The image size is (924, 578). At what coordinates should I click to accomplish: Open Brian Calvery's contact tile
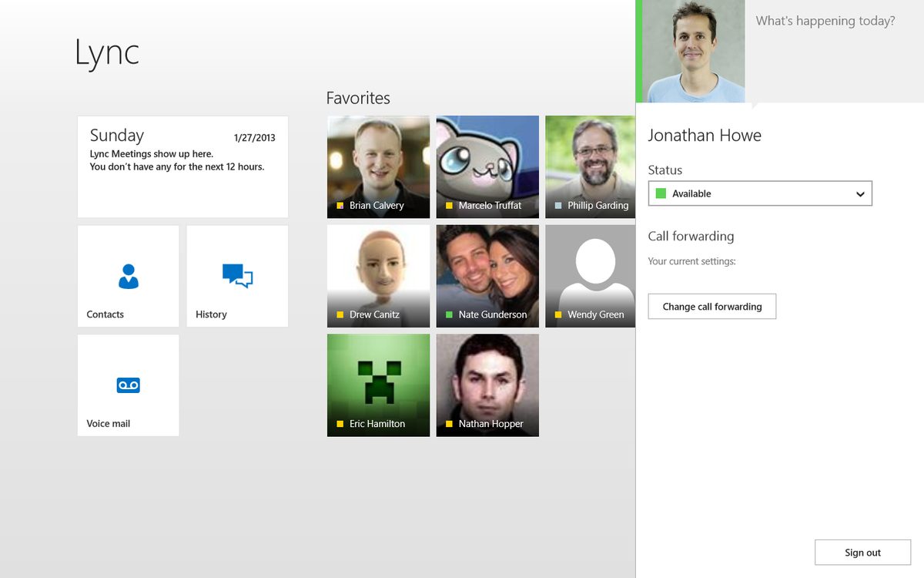point(378,167)
